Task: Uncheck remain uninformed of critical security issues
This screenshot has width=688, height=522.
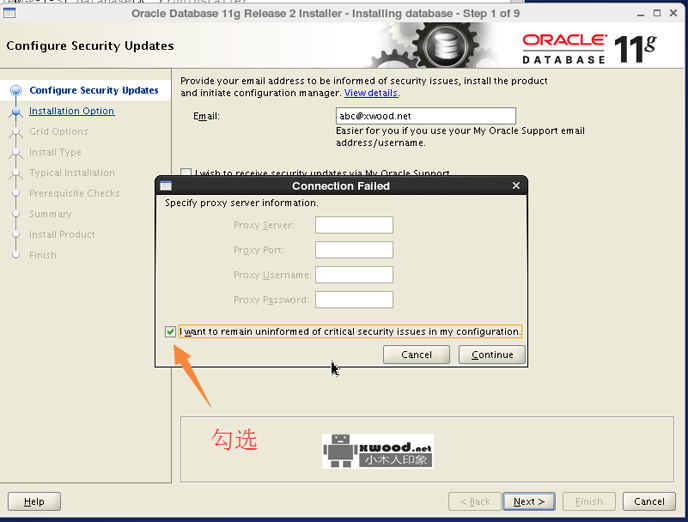Action: pyautogui.click(x=170, y=331)
